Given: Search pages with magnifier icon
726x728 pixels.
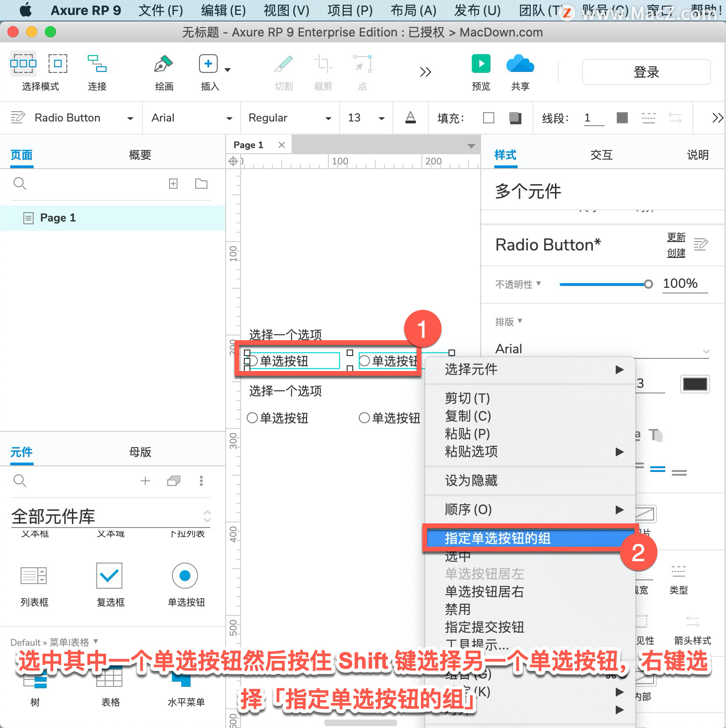Looking at the screenshot, I should pos(20,184).
